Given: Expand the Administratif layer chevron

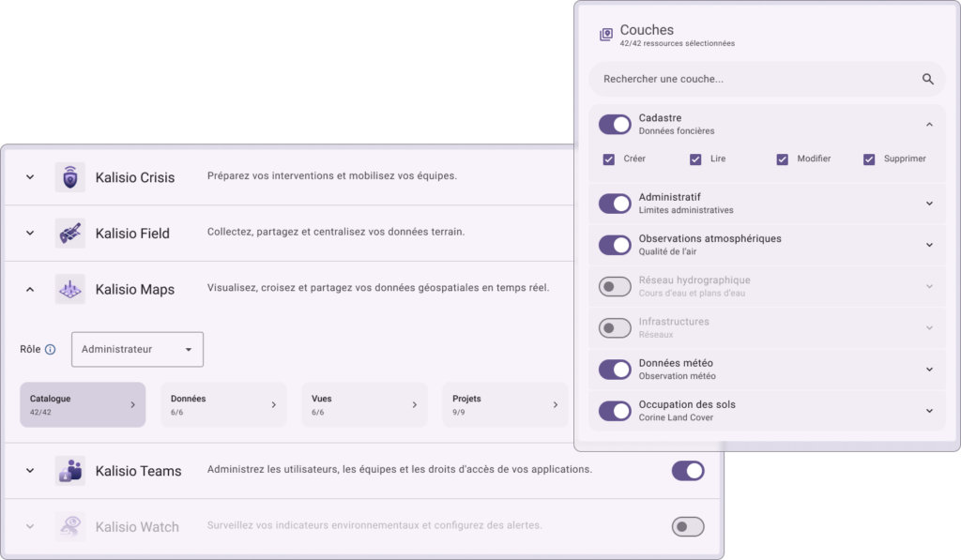Looking at the screenshot, I should coord(929,204).
